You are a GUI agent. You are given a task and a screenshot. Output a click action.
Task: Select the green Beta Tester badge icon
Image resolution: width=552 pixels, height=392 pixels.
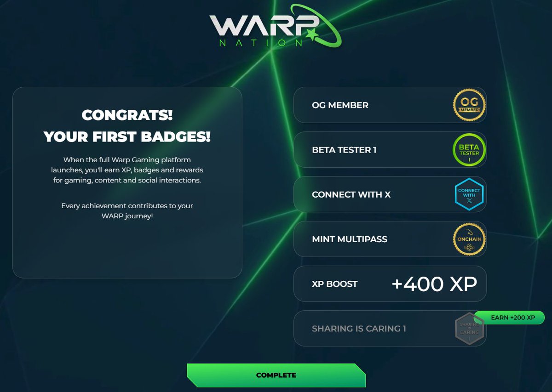pyautogui.click(x=469, y=150)
